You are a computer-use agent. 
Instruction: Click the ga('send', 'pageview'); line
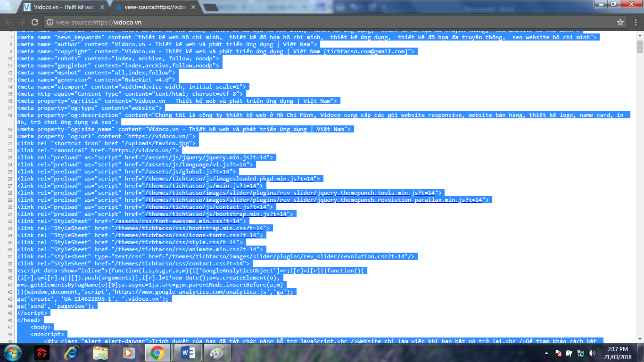click(56, 306)
